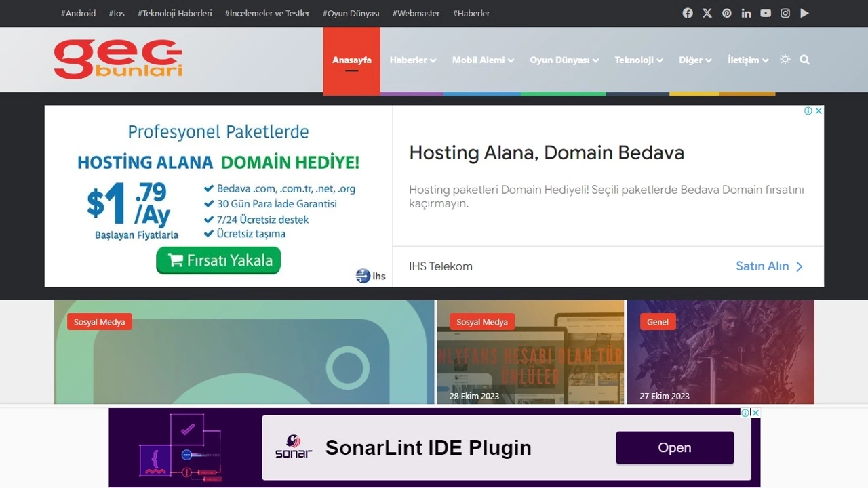Open the #Haberler top link

coord(471,13)
